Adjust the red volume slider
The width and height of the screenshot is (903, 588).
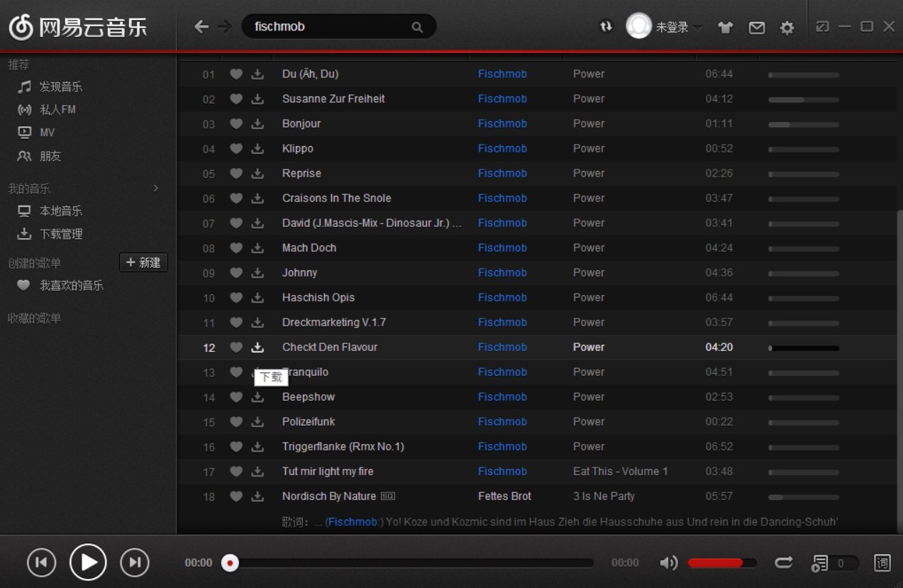coord(722,563)
